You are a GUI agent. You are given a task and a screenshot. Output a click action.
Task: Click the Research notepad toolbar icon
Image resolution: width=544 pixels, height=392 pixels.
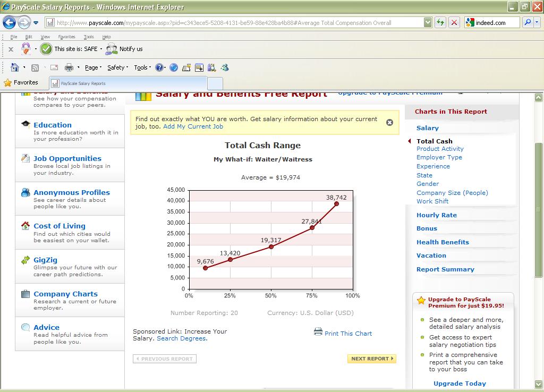coord(186,67)
